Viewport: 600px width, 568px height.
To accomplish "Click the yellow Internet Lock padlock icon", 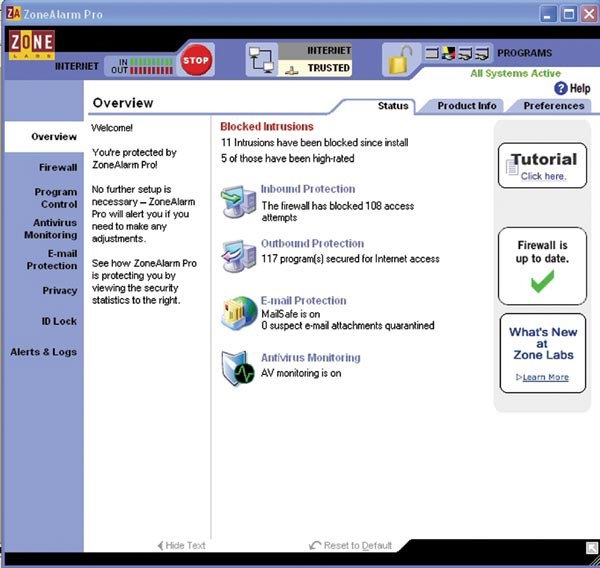I will click(399, 60).
